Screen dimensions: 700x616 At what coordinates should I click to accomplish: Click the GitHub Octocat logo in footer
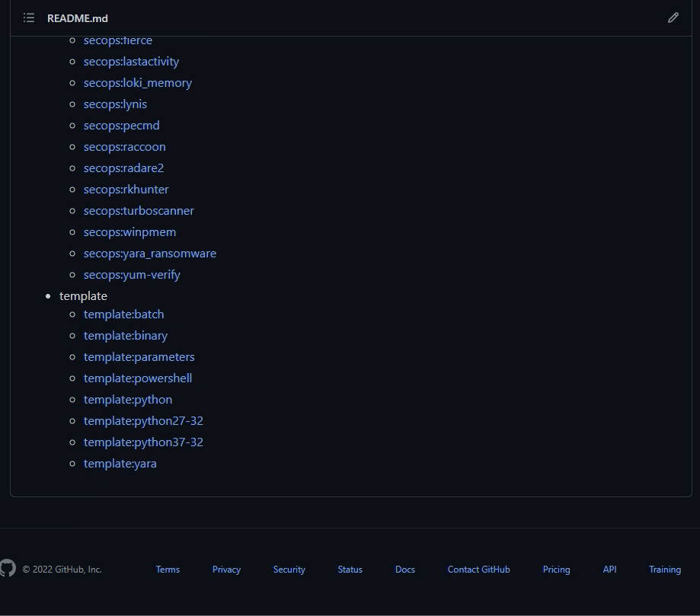(x=8, y=568)
